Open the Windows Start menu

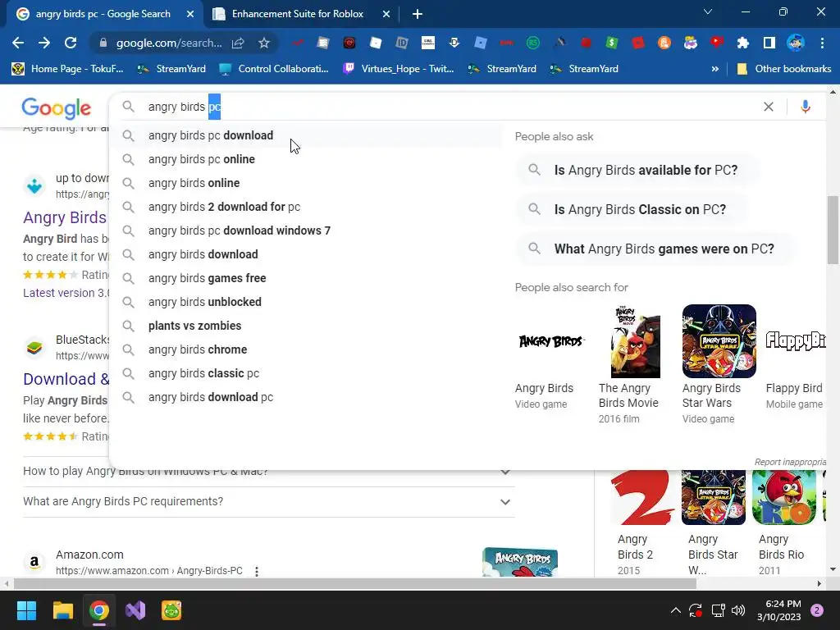pyautogui.click(x=26, y=610)
